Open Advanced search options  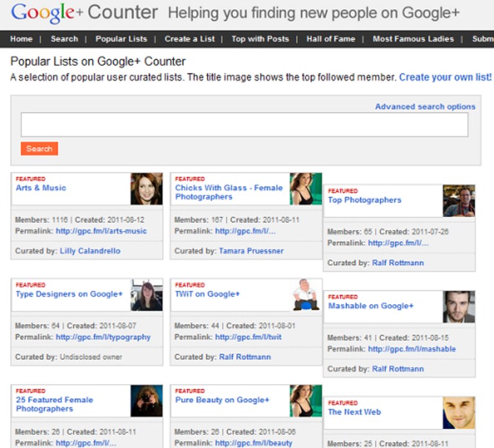pyautogui.click(x=425, y=106)
